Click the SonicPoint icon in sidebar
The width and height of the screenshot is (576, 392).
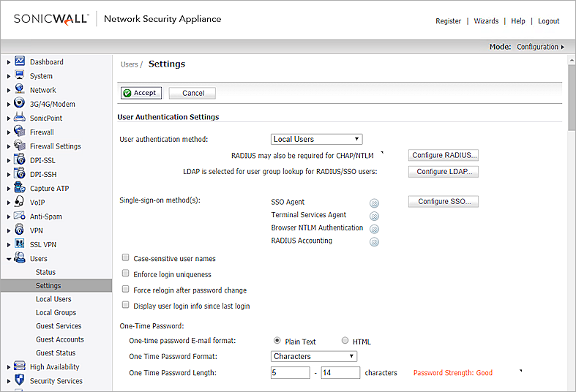pos(20,118)
